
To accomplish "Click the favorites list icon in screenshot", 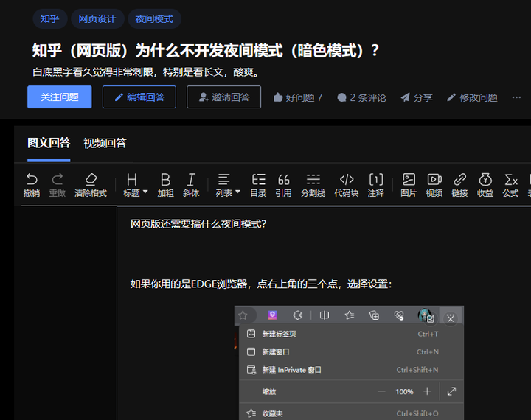I will tap(349, 315).
